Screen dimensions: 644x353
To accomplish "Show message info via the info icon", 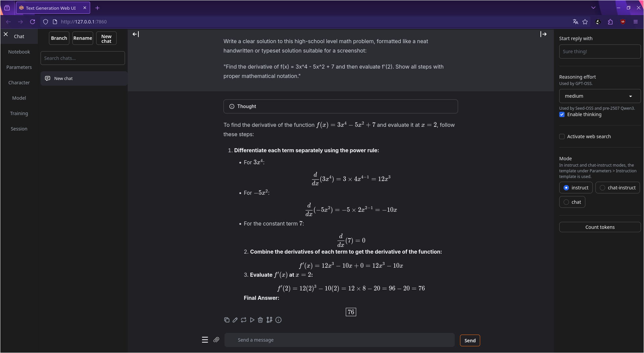I will (x=278, y=320).
